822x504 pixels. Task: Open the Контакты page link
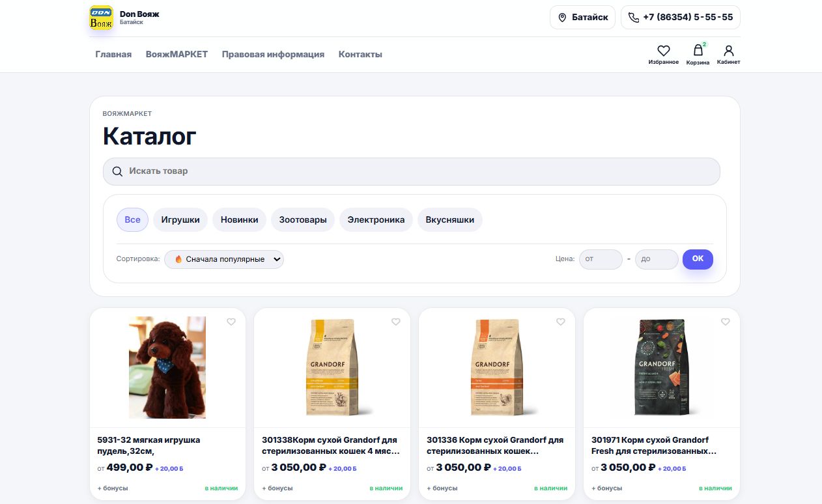click(x=360, y=55)
